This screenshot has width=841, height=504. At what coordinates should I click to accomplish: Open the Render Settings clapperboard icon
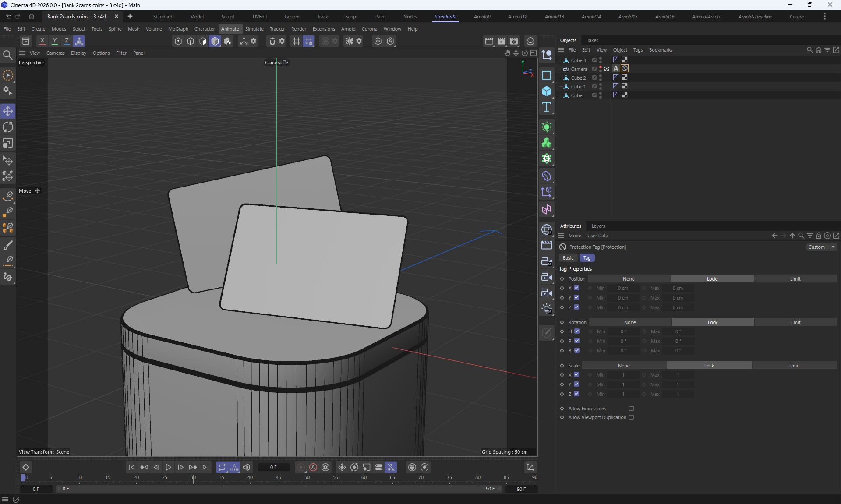(x=514, y=41)
